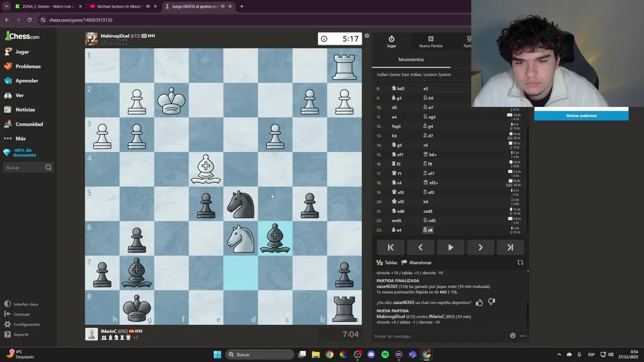644x362 pixels.
Task: Select the Jugar tab in the game panel
Action: coord(391,42)
